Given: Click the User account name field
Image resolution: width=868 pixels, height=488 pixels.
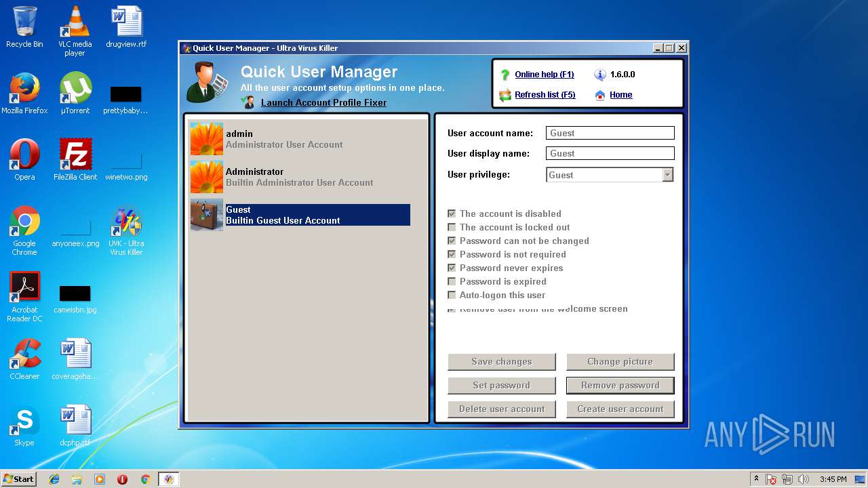Looking at the screenshot, I should point(610,134).
